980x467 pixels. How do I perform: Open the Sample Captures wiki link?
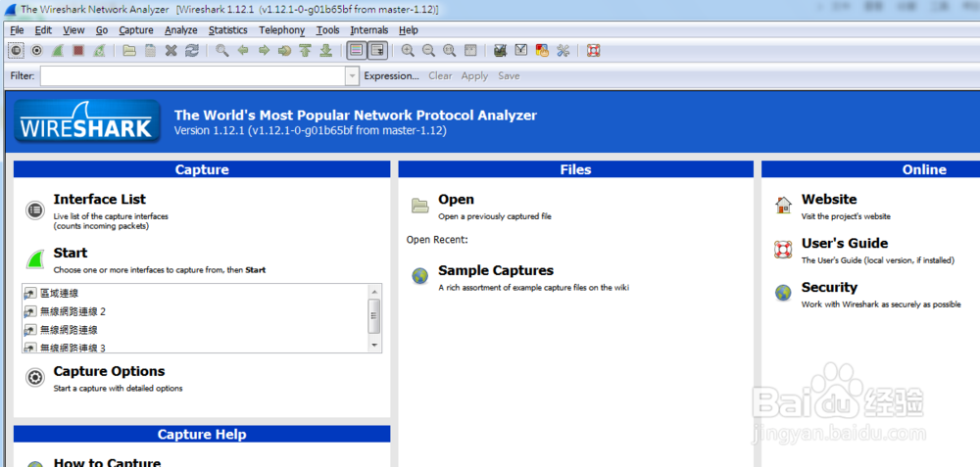point(496,270)
